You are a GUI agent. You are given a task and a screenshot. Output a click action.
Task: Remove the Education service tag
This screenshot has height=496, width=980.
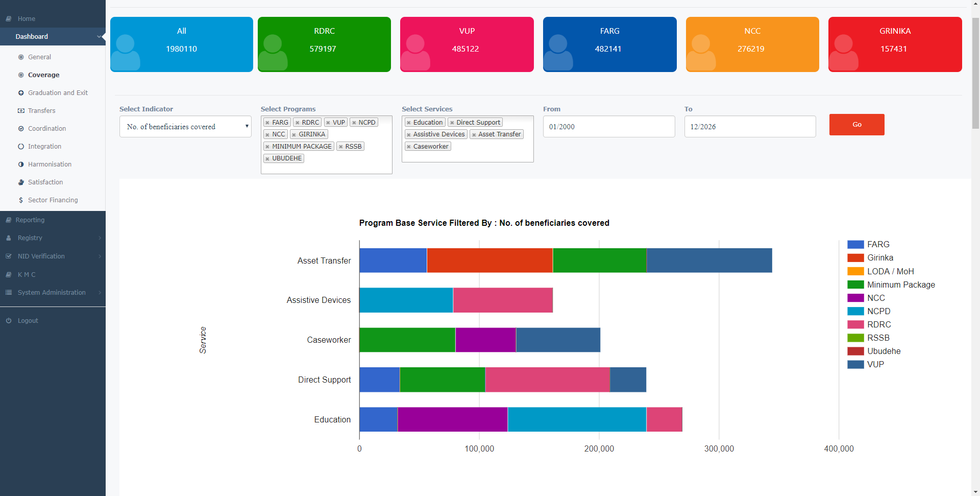409,123
